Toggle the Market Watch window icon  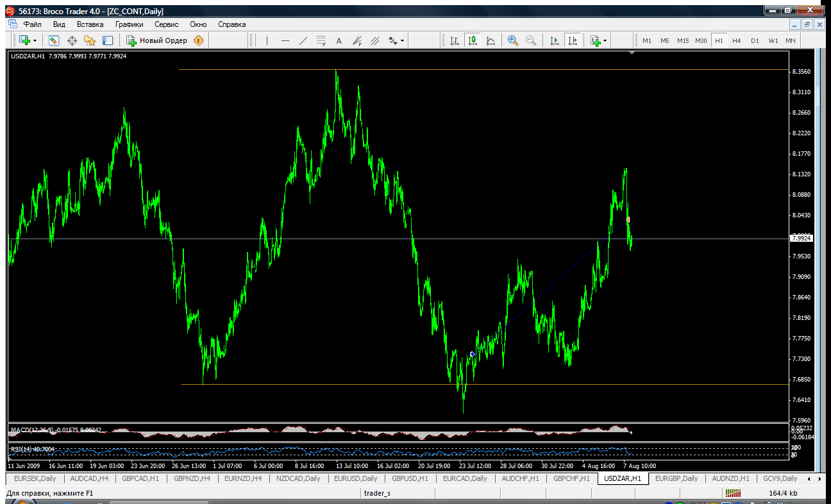[x=54, y=40]
